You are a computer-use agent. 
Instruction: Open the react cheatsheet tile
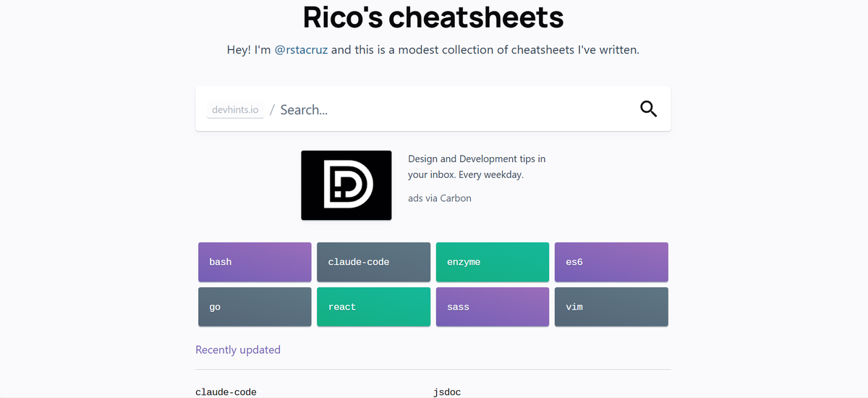point(374,307)
